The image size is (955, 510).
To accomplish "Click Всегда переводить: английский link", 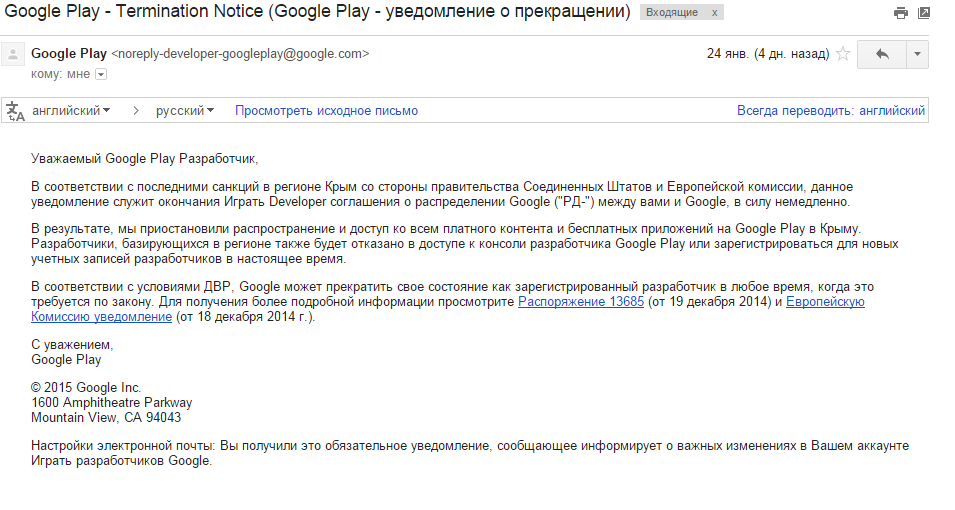I will (830, 111).
